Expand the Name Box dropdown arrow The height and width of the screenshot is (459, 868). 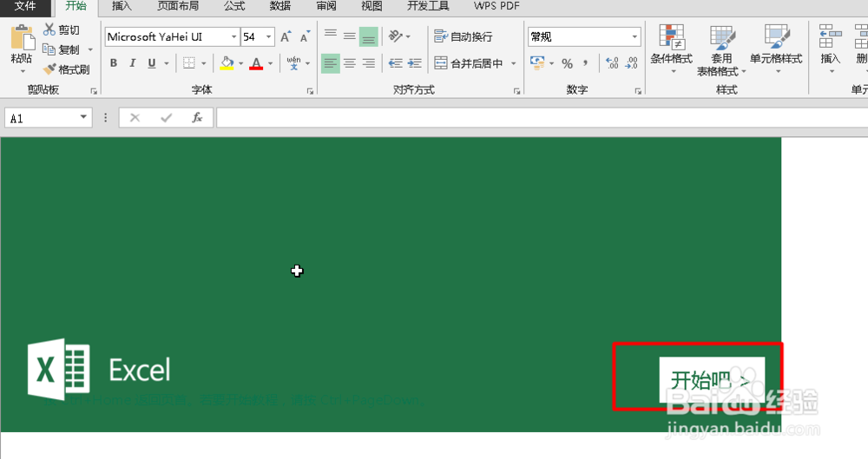(83, 117)
